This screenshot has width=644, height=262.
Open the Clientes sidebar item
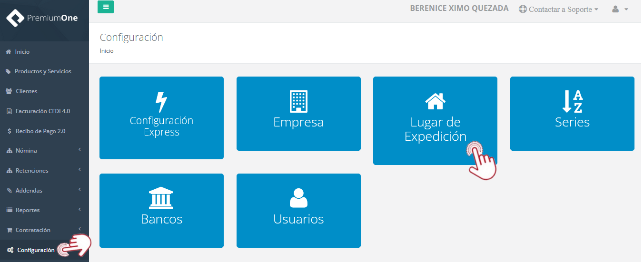(x=26, y=91)
